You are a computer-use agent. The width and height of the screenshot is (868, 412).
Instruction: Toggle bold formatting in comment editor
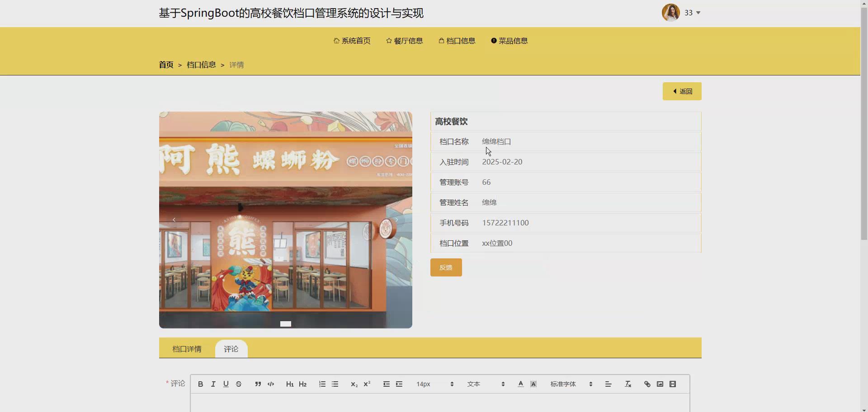200,384
